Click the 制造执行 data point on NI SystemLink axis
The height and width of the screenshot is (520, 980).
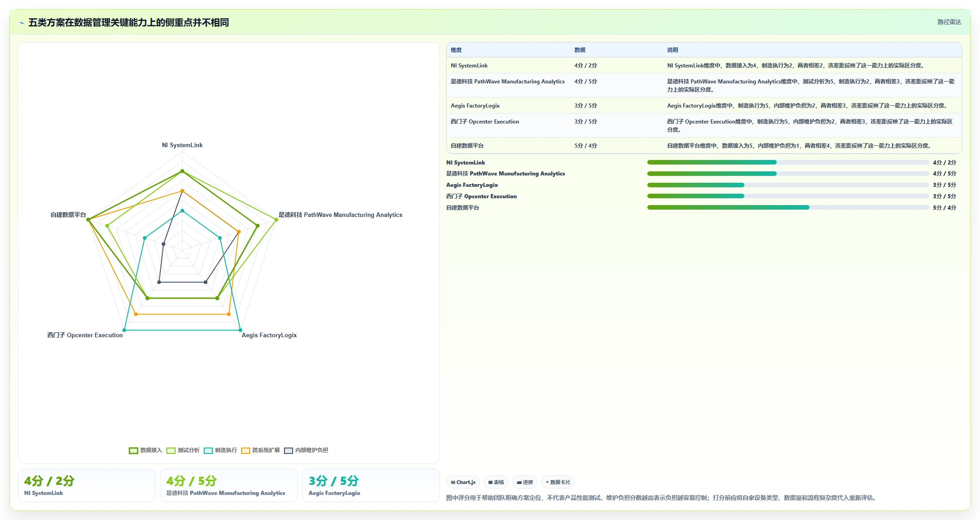182,211
